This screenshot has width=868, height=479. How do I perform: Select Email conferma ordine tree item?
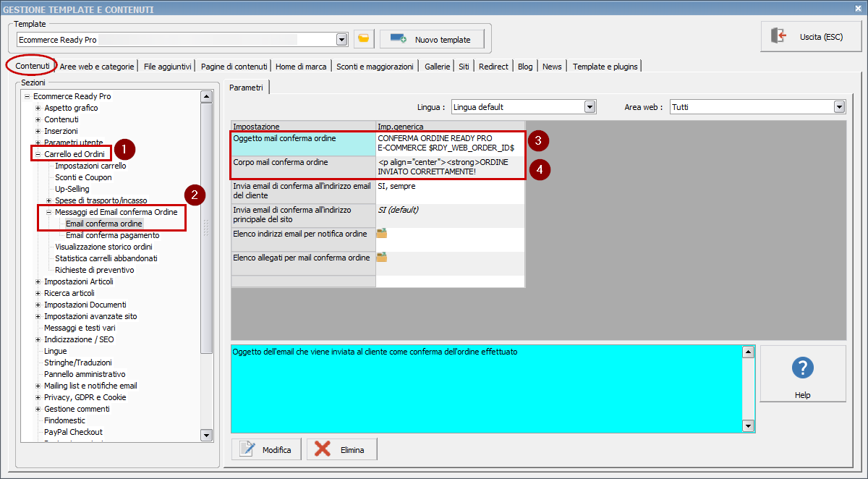tap(103, 224)
